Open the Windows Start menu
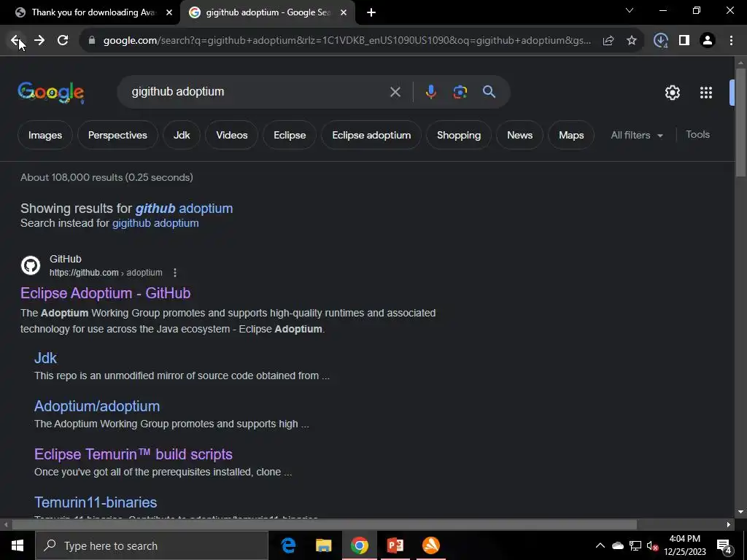 18,545
